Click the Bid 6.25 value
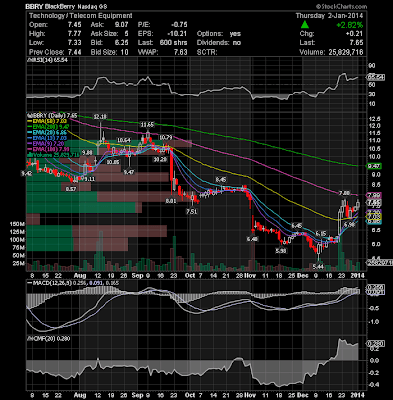 coord(121,43)
